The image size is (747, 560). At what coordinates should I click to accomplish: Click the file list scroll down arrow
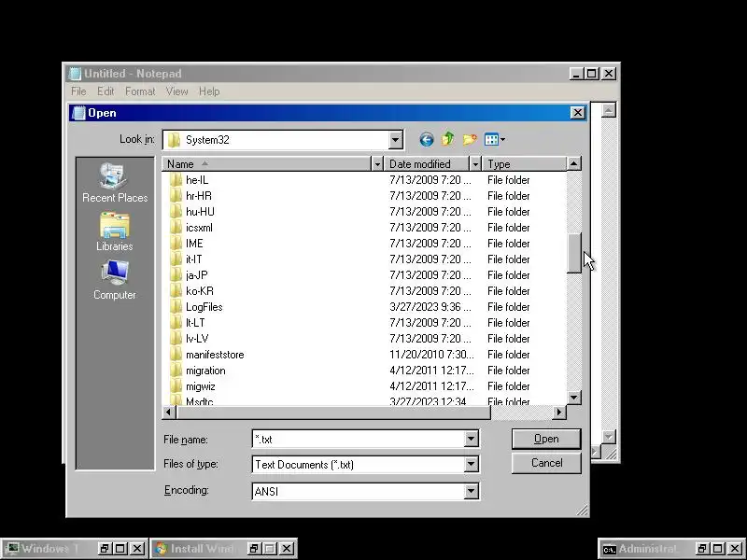(x=574, y=398)
